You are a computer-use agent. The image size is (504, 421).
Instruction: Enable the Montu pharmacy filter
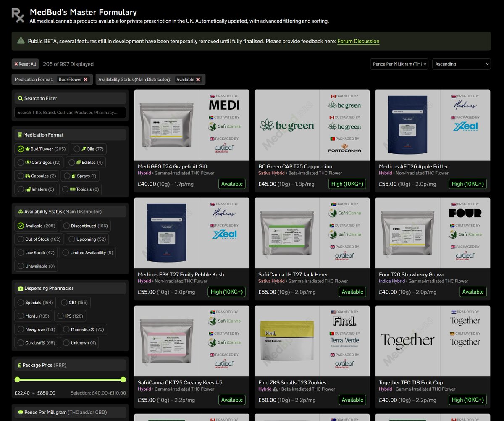(33, 316)
